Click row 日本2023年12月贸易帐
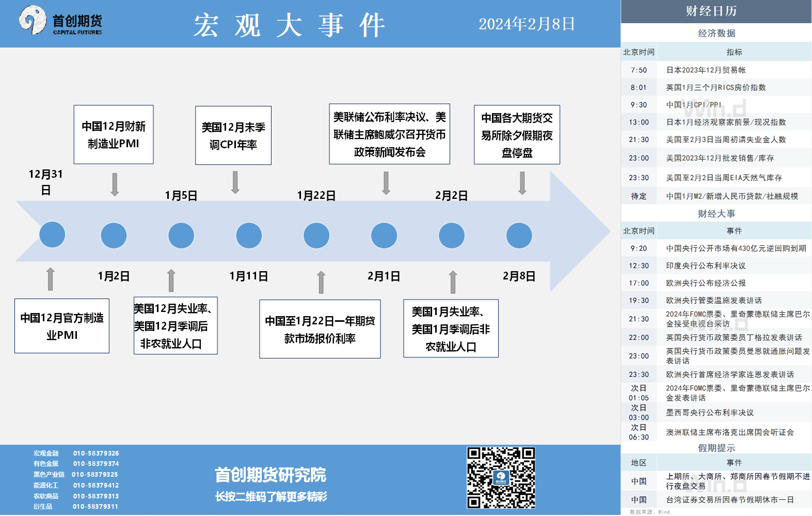This screenshot has height=516, width=812. pyautogui.click(x=716, y=70)
